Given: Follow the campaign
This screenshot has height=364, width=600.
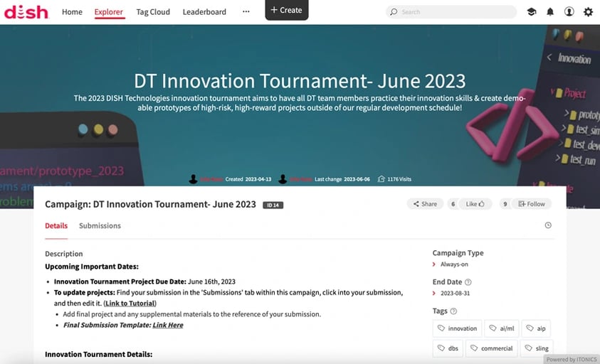Looking at the screenshot, I should tap(532, 204).
